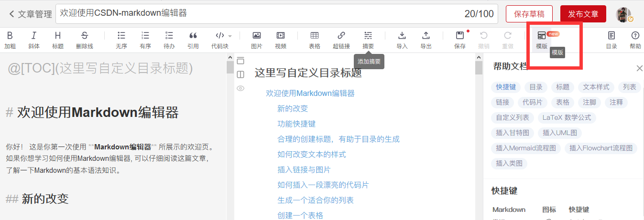
Task: Apply bold formatting (加粗)
Action: pyautogui.click(x=10, y=40)
